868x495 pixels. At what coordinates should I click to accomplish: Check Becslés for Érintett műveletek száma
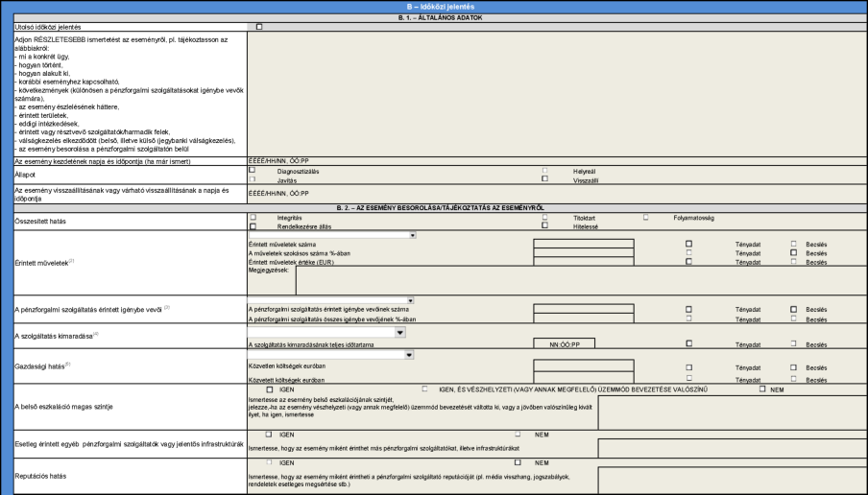click(793, 244)
